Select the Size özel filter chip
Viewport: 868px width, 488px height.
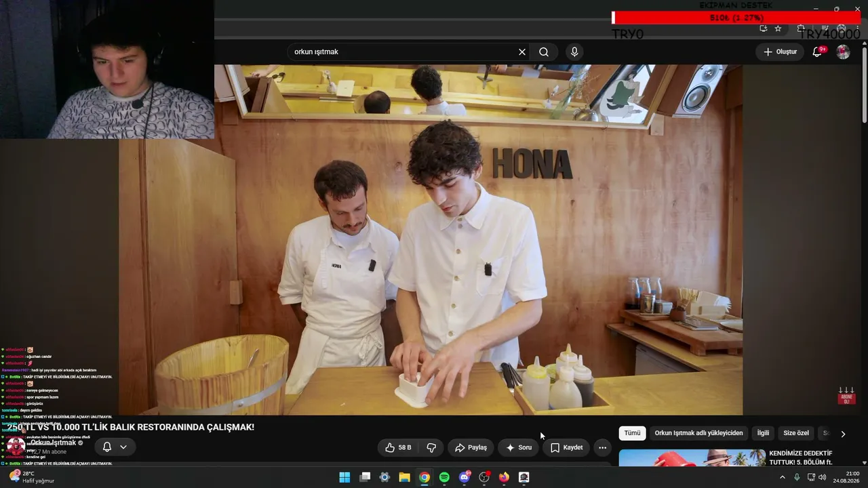pos(796,433)
